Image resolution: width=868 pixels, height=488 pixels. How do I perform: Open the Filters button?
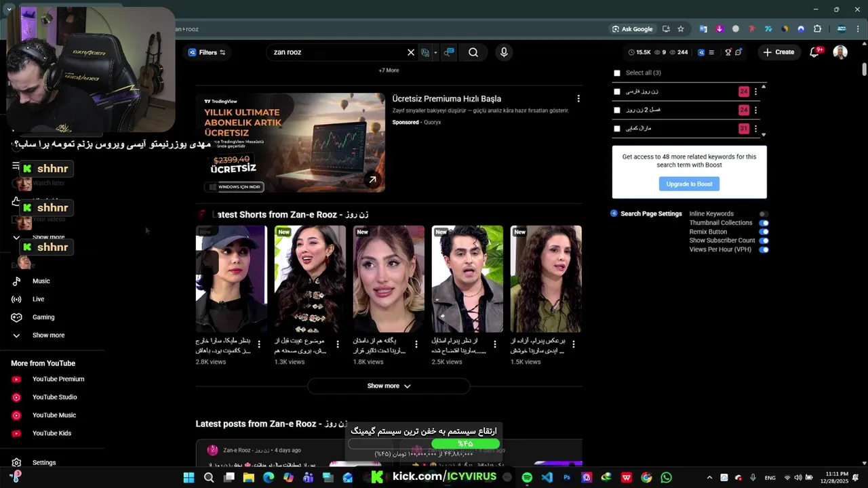click(x=207, y=52)
